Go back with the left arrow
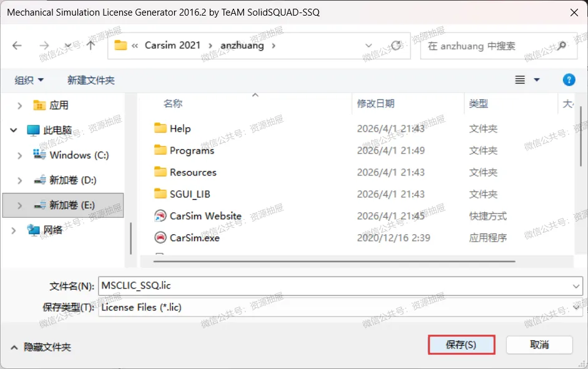The image size is (588, 369). (17, 46)
